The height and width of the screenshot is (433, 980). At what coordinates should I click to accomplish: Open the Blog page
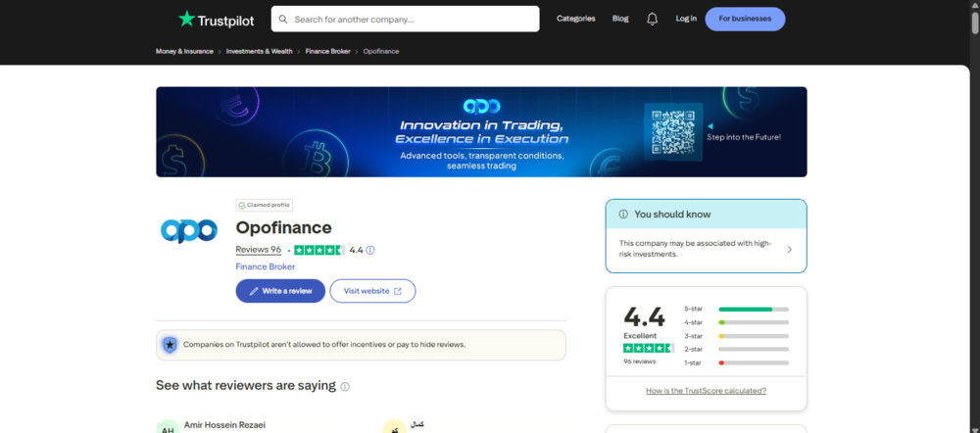click(x=620, y=19)
